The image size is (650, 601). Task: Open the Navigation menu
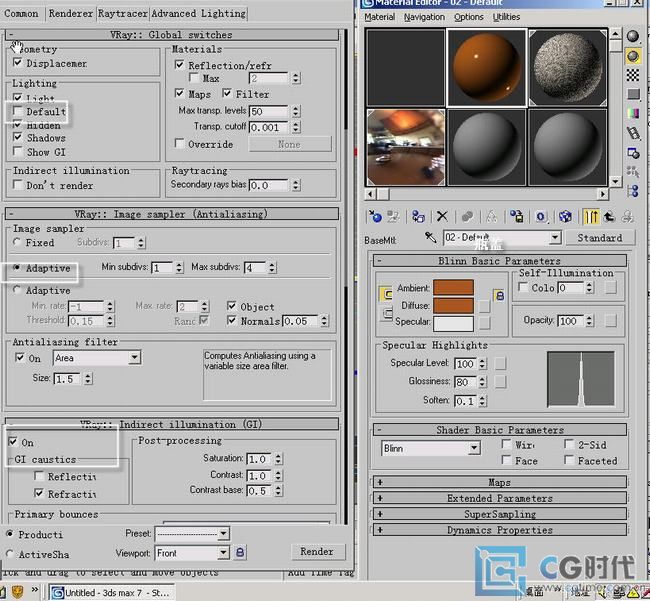[424, 17]
